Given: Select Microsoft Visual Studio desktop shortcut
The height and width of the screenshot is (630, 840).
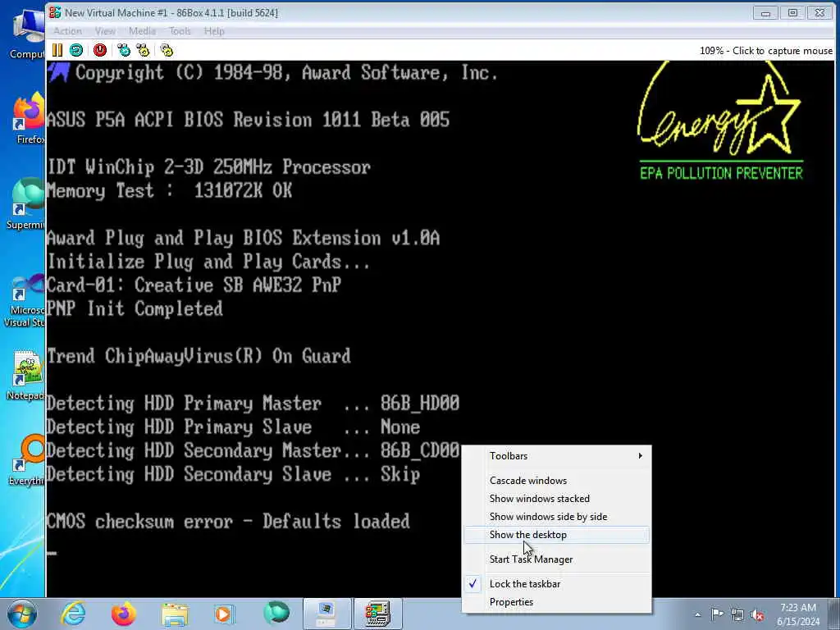Looking at the screenshot, I should (25, 300).
